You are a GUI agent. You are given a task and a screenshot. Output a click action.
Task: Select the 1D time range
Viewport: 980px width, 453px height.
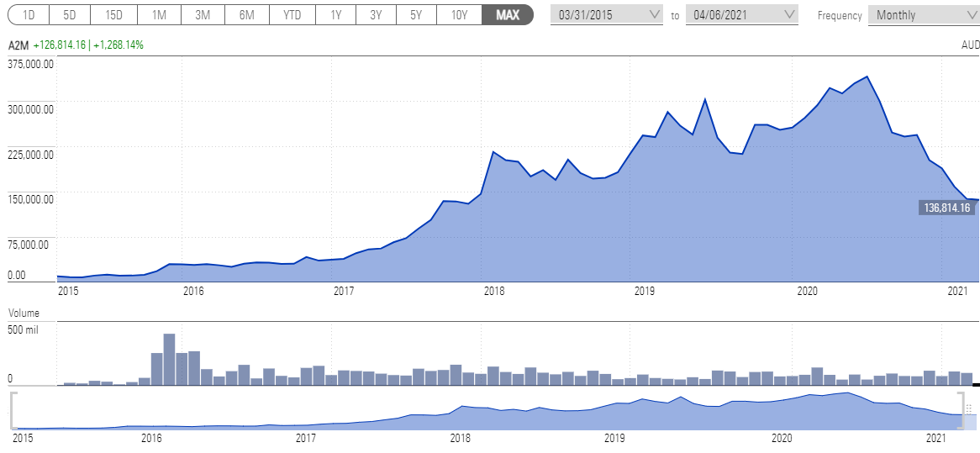[x=28, y=15]
